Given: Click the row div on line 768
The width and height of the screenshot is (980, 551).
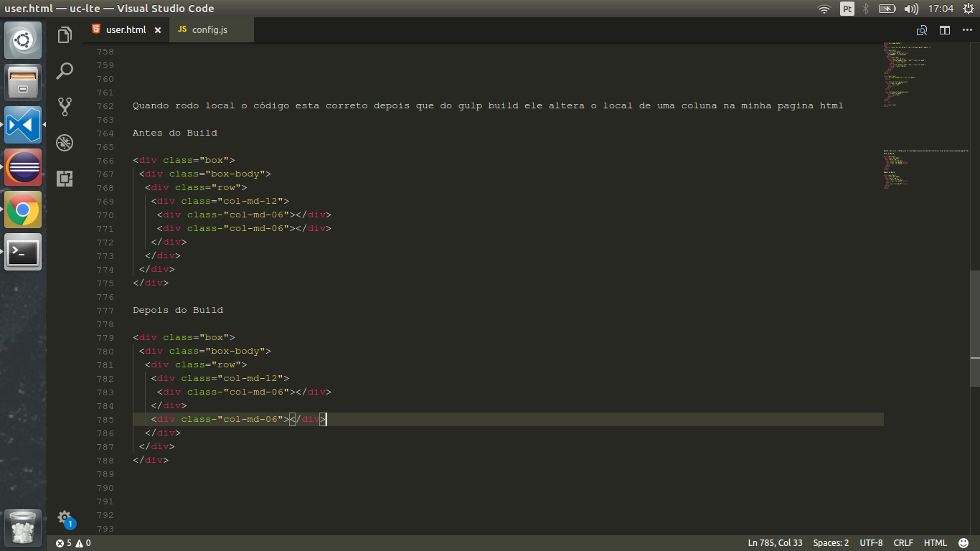Looking at the screenshot, I should 196,187.
